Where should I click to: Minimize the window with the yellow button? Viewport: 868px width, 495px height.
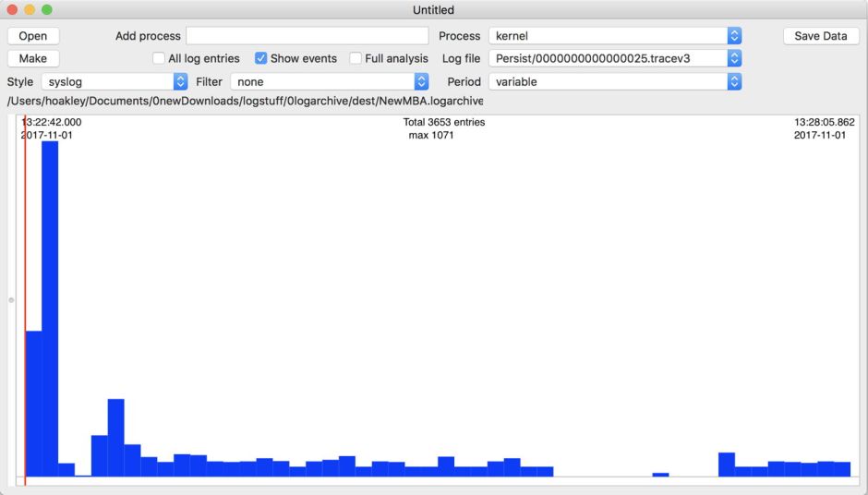pos(30,10)
